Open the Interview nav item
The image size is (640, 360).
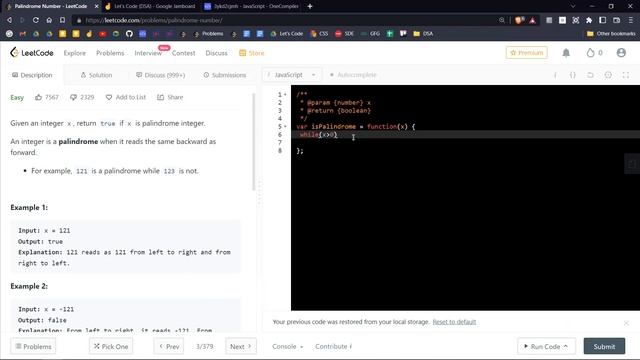[148, 53]
